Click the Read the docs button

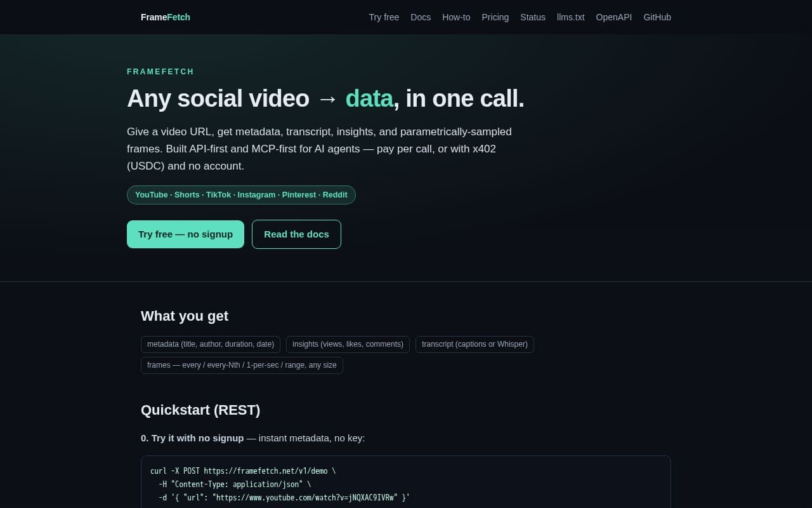click(x=296, y=234)
